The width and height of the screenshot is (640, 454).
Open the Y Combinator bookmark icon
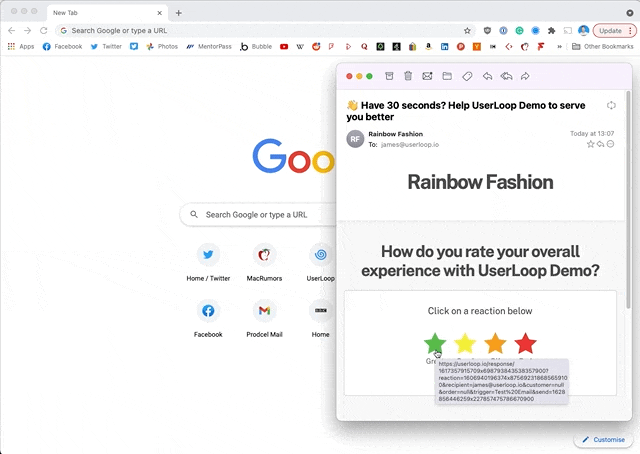(476, 47)
